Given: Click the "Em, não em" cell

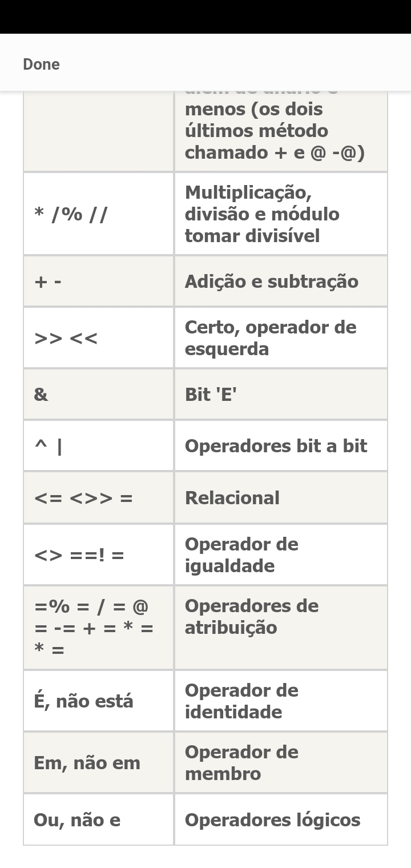Looking at the screenshot, I should (87, 763).
